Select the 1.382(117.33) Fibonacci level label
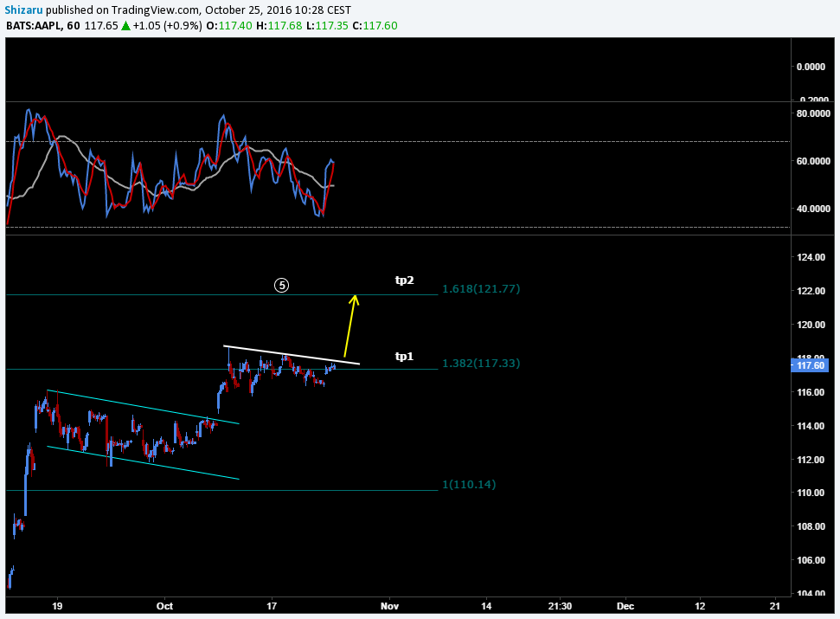Screen dimensions: 840x619 (481, 364)
